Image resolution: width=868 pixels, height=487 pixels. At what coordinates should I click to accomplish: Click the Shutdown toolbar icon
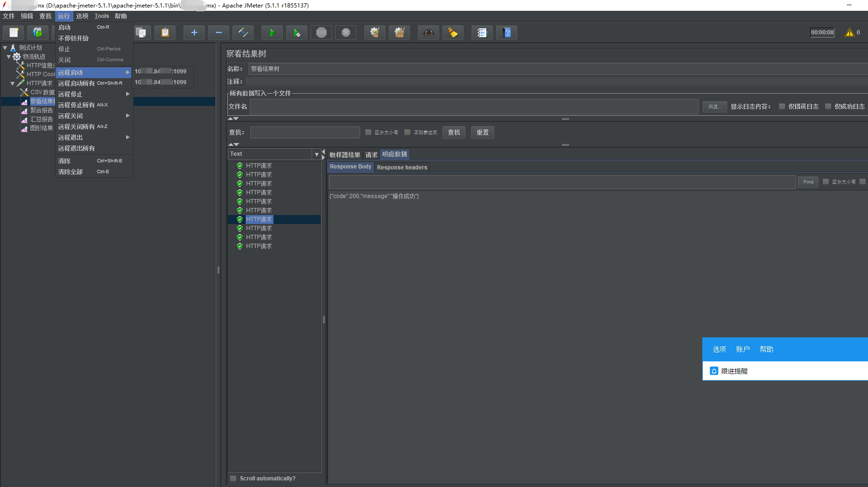(x=346, y=32)
